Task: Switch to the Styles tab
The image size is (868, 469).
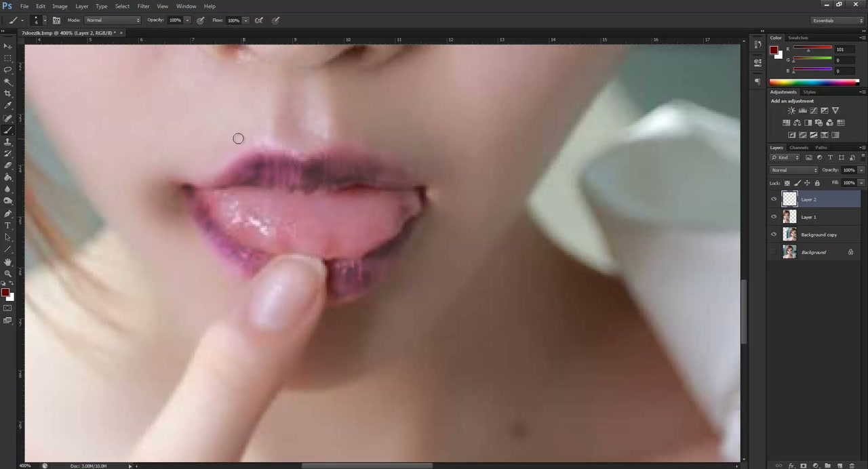Action: click(809, 92)
